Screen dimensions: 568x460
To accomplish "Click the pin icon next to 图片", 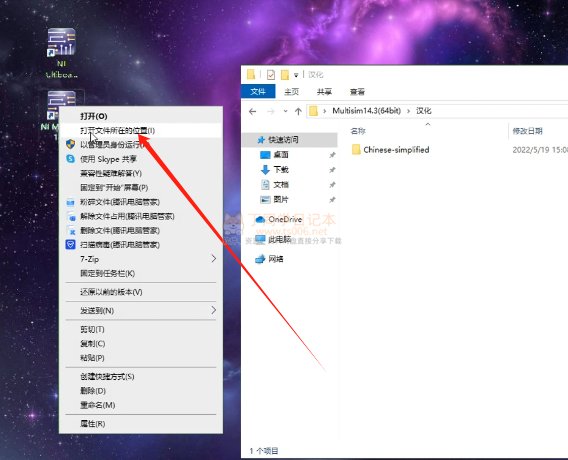I will (331, 200).
